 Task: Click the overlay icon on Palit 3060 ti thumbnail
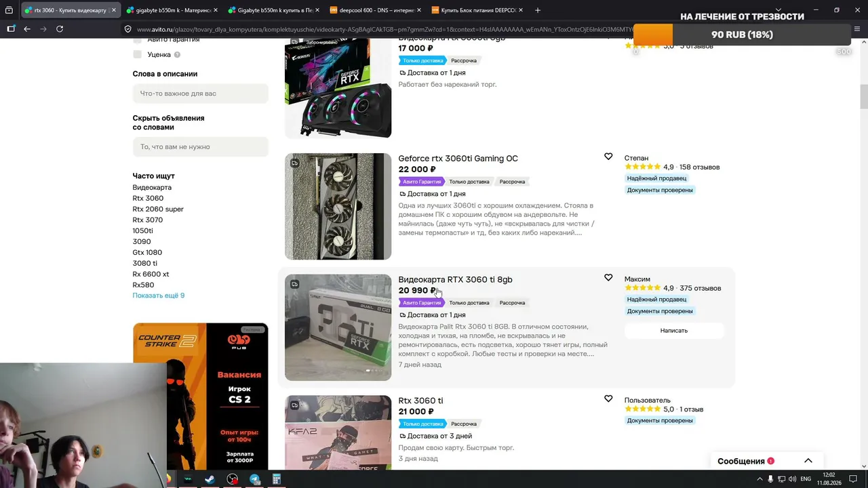(x=294, y=284)
